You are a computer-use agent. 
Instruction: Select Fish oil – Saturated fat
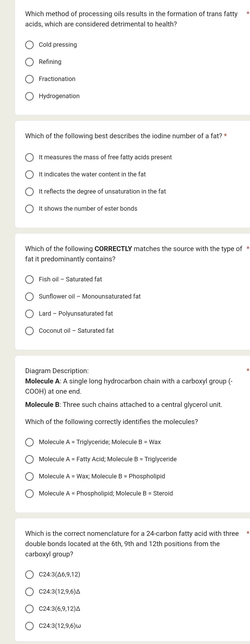pyautogui.click(x=30, y=279)
